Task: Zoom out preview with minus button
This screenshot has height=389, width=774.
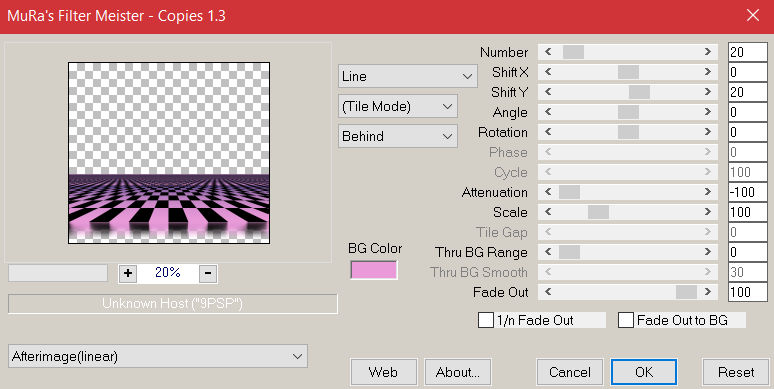Action: [208, 273]
